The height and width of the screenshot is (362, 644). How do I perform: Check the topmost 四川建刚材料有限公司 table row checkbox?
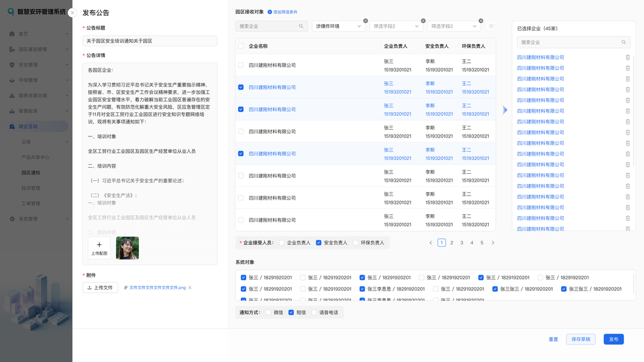[241, 65]
